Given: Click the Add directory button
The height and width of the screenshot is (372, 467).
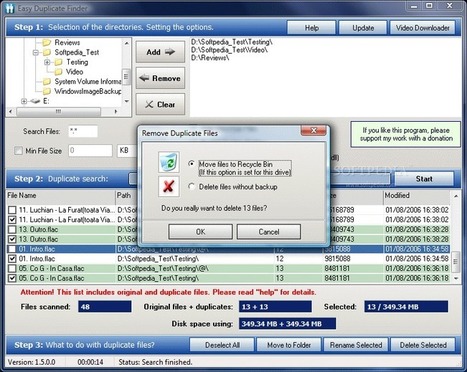Looking at the screenshot, I should (x=160, y=52).
